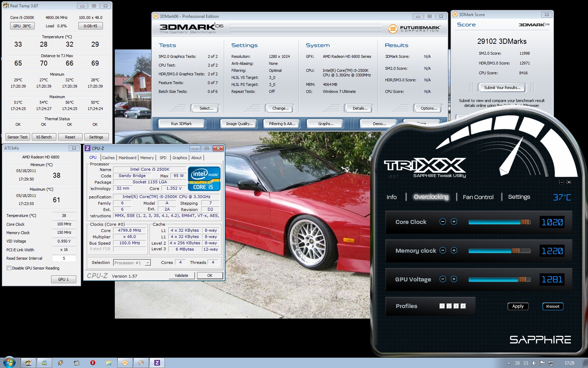Click Run 3DMark button
The height and width of the screenshot is (368, 588).
[181, 124]
